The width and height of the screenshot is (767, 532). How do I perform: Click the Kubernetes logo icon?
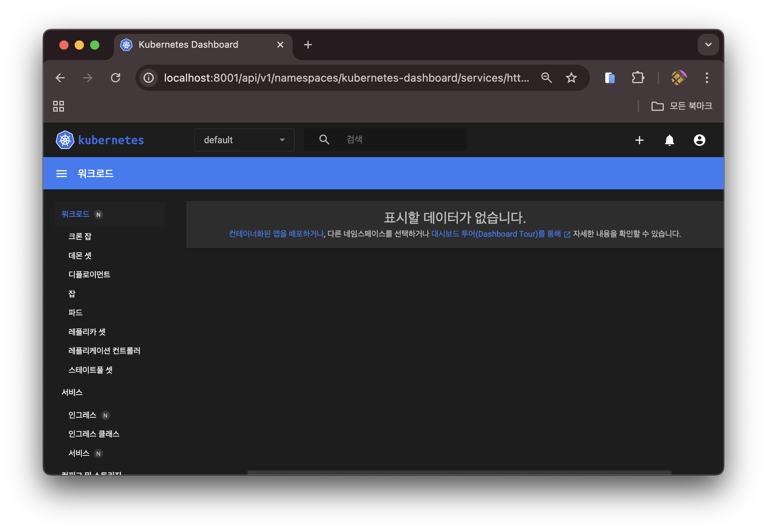click(x=65, y=140)
